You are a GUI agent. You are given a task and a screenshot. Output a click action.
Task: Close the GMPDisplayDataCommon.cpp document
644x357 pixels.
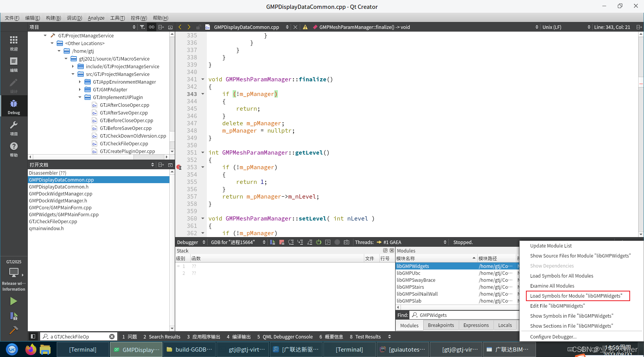click(295, 27)
